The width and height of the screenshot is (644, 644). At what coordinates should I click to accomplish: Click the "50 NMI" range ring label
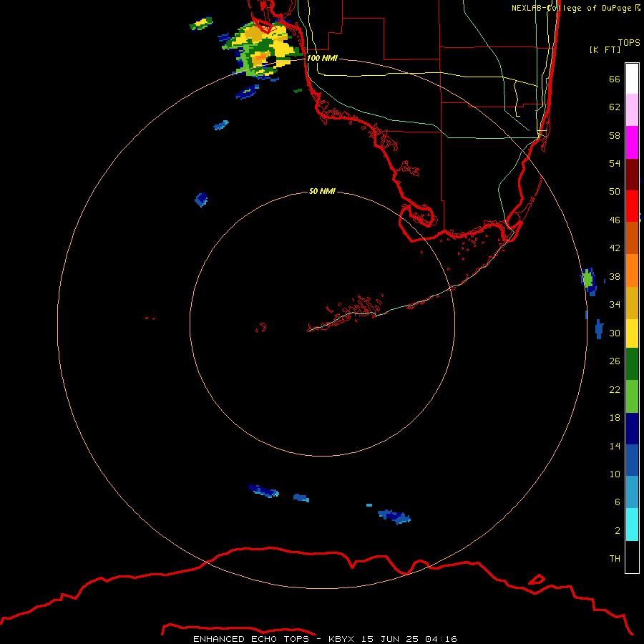pyautogui.click(x=322, y=191)
